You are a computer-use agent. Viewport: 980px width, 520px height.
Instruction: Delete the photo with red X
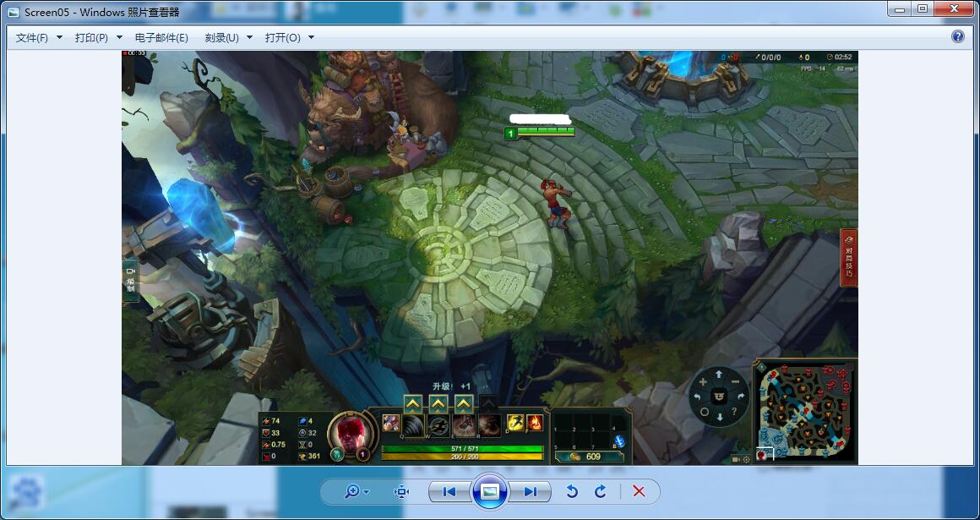[x=639, y=492]
